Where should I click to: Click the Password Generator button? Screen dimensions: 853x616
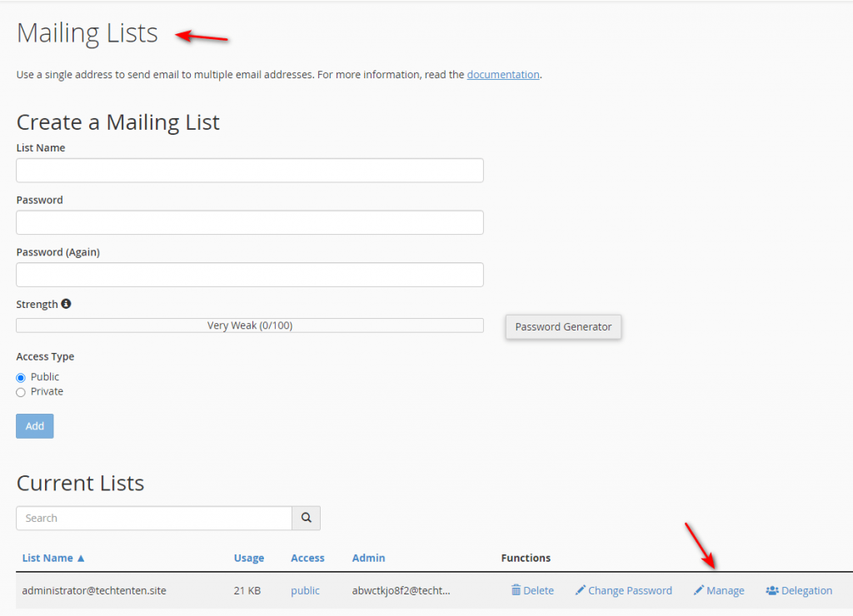pos(563,327)
